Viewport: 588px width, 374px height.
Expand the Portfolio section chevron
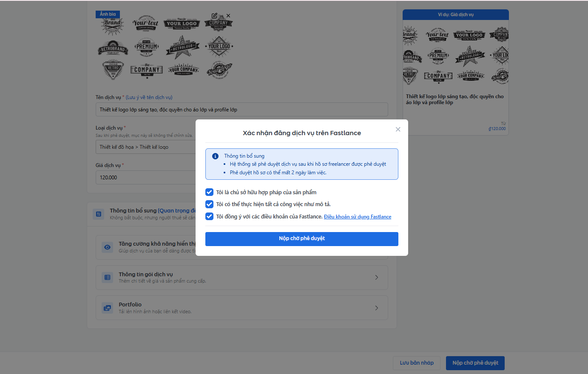376,308
